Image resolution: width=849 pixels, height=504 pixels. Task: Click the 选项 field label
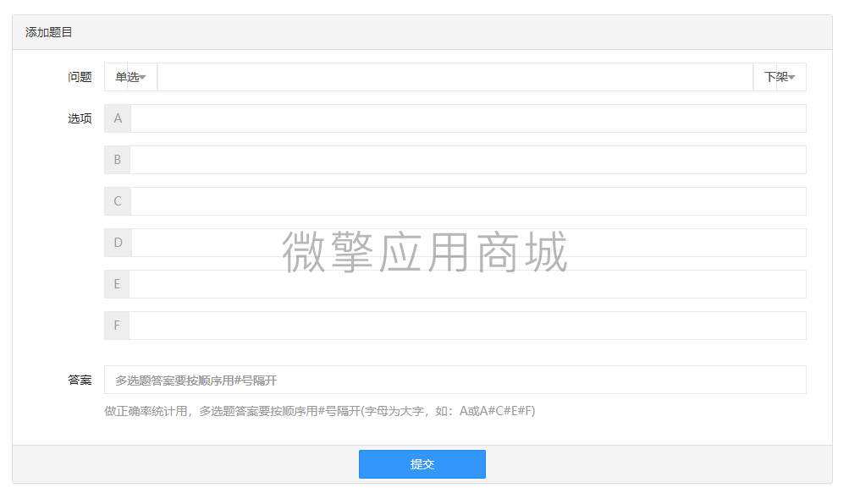pos(80,118)
